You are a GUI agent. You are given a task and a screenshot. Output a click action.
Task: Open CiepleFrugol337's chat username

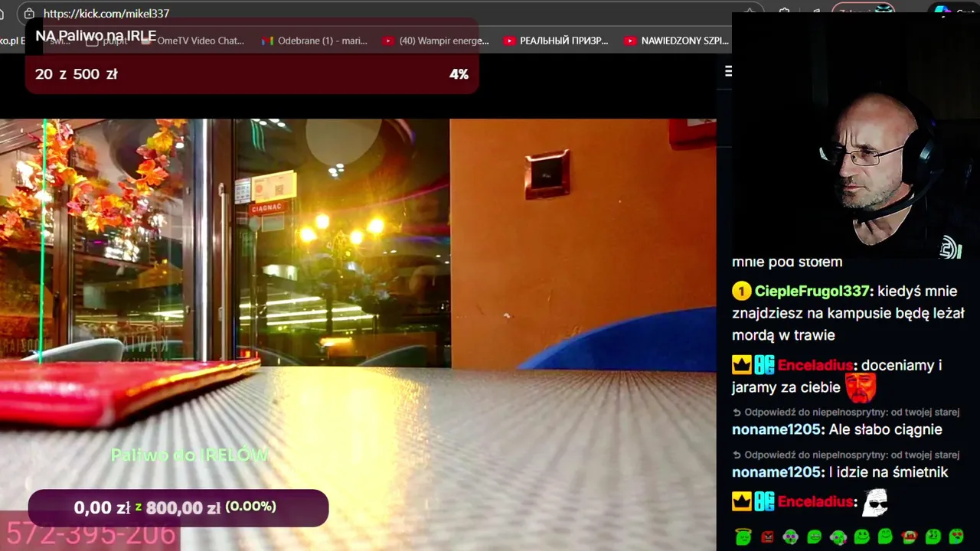(812, 291)
